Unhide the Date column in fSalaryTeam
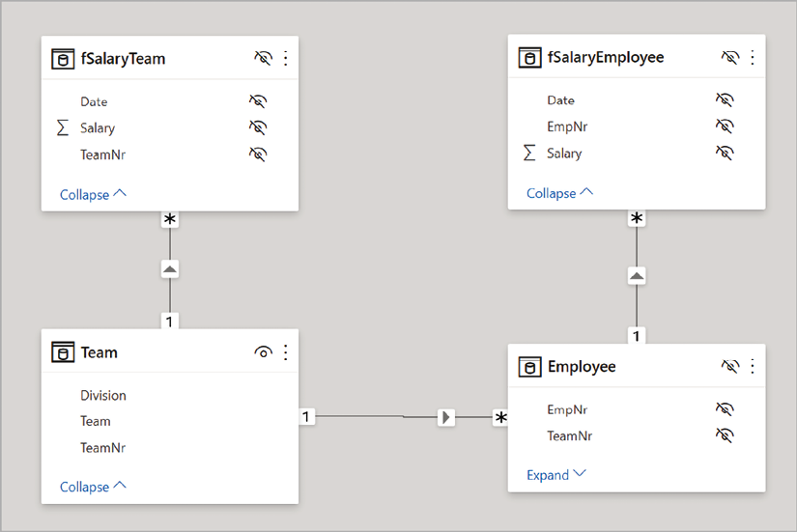The width and height of the screenshot is (797, 532). (258, 101)
